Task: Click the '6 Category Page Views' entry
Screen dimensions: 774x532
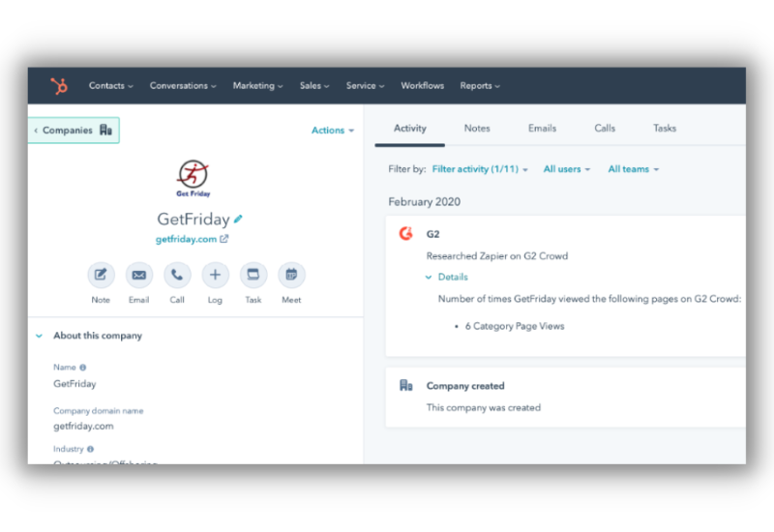Action: coord(515,326)
